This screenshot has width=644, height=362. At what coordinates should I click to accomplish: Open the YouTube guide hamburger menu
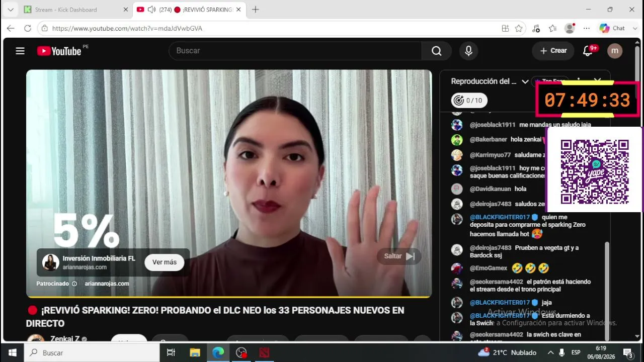[x=20, y=51]
